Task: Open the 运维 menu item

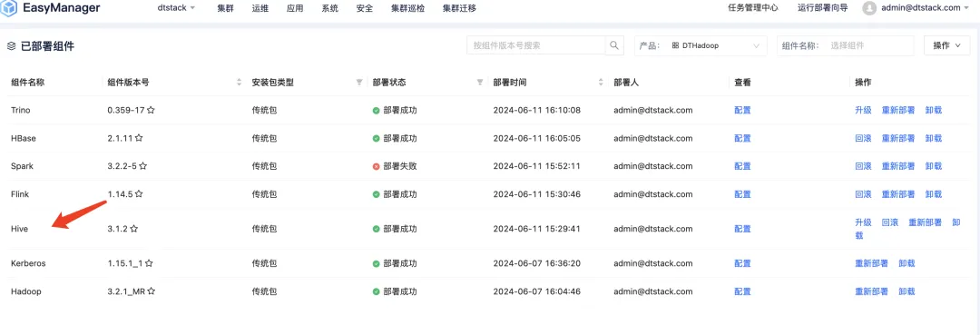Action: pos(260,8)
